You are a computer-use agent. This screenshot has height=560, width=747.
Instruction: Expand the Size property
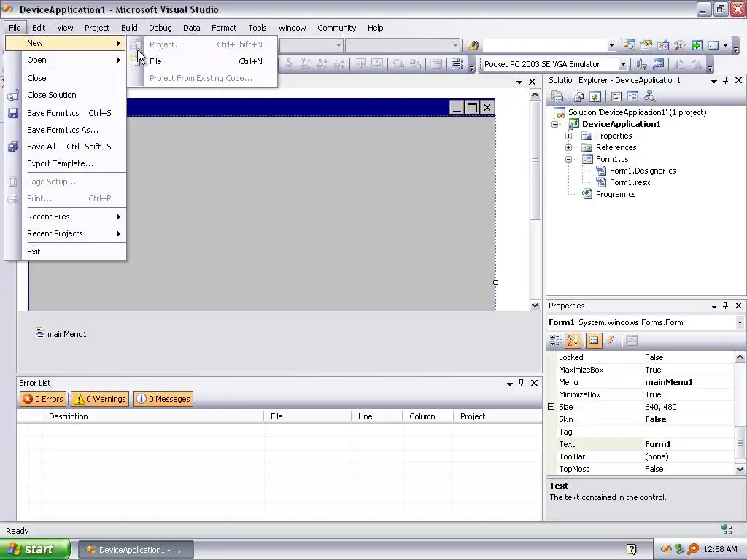point(551,407)
